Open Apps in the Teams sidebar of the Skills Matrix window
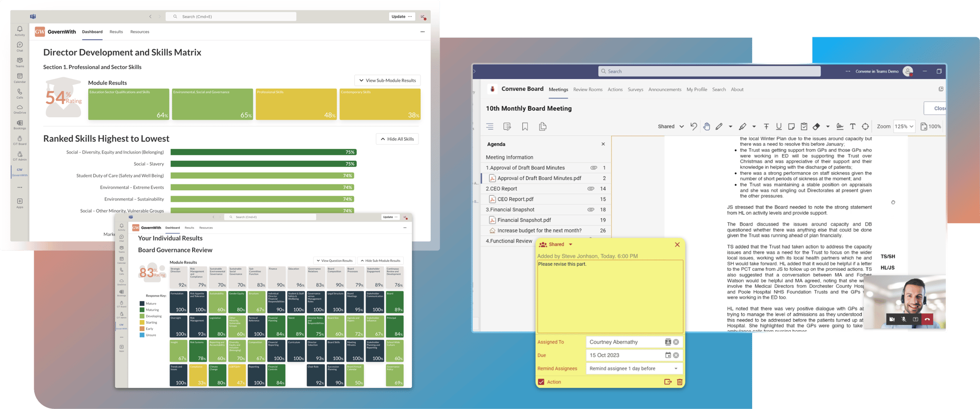The width and height of the screenshot is (980, 409). [20, 203]
